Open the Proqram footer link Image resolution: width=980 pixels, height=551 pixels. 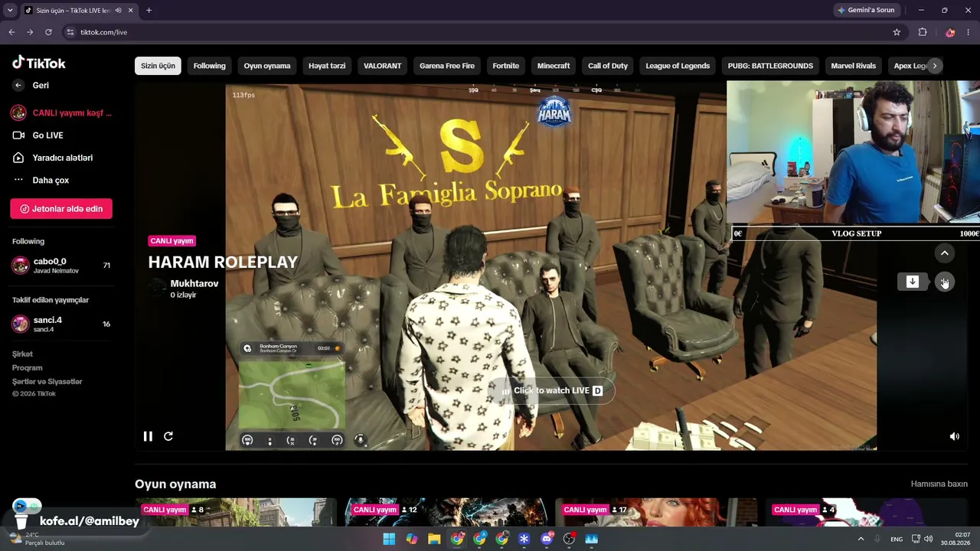28,368
